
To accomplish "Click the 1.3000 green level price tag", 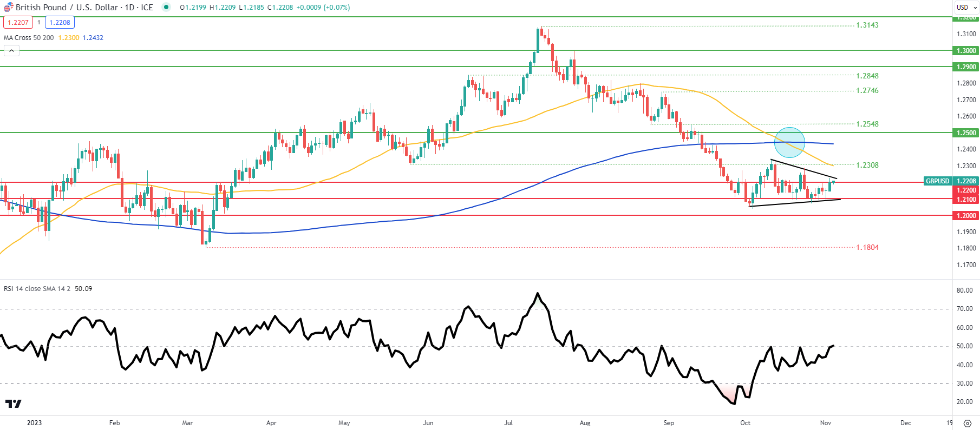I will 966,50.
